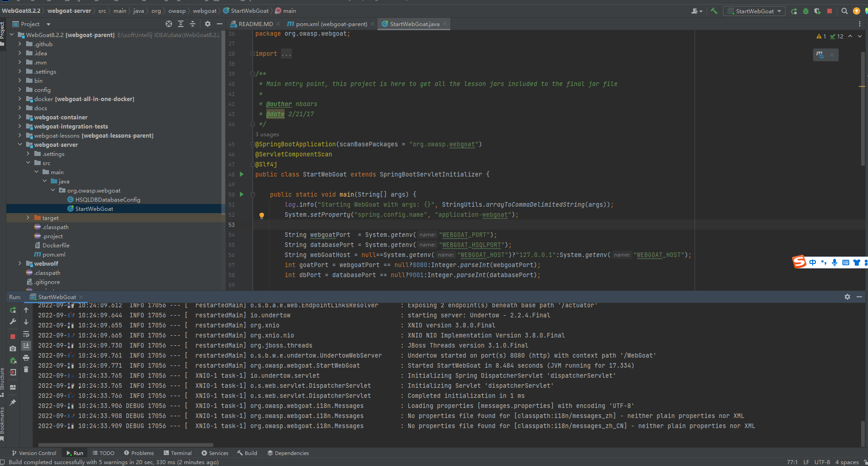Open Run tool window settings gear
The height and width of the screenshot is (466, 868).
847,297
